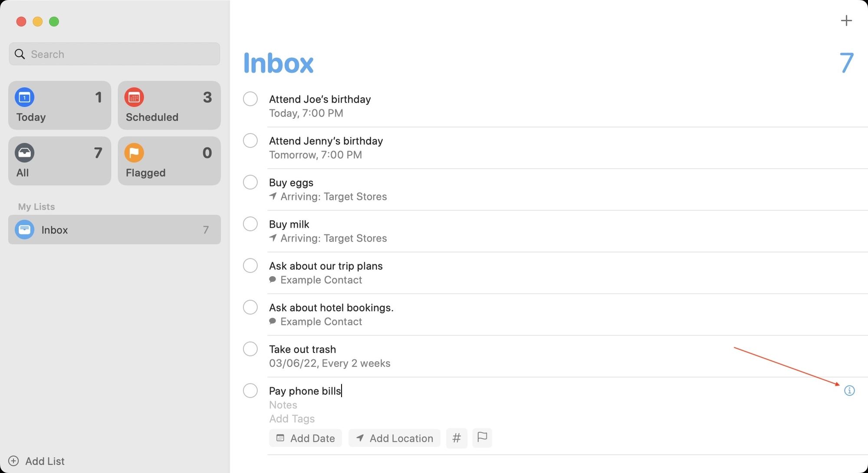Mark Buy milk as done
The image size is (868, 473).
250,224
